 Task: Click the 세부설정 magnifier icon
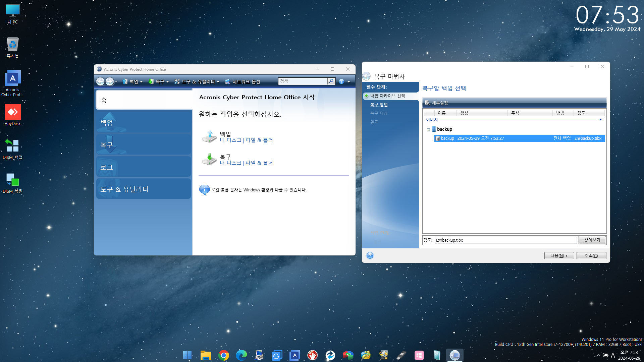(427, 103)
